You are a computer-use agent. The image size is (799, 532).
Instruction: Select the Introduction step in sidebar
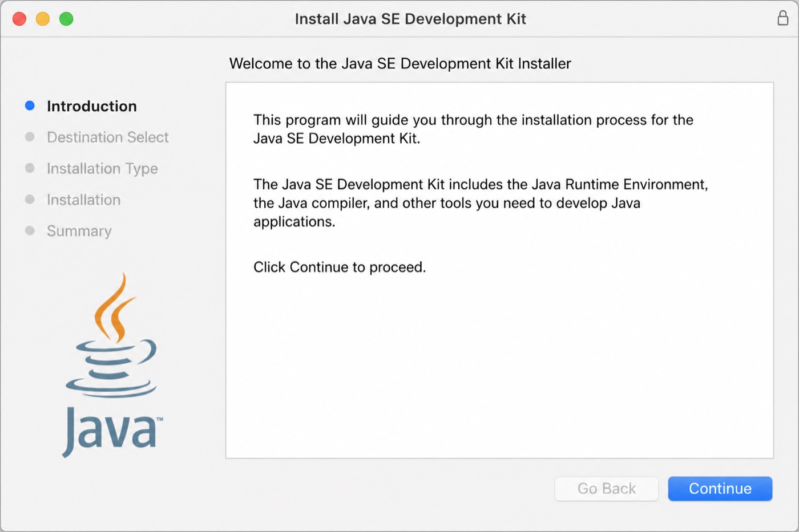click(92, 106)
